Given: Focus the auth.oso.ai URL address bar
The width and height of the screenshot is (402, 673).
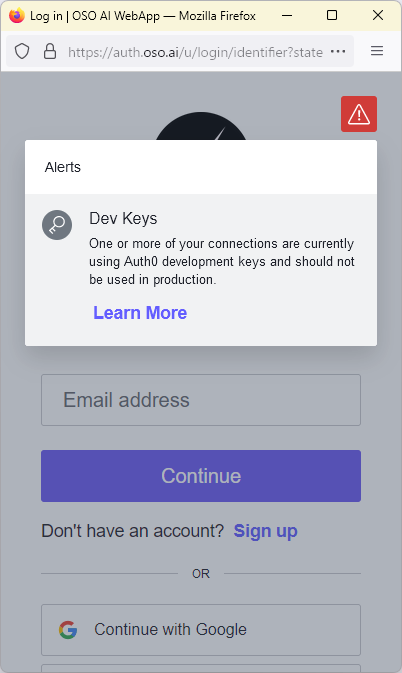Looking at the screenshot, I should pyautogui.click(x=195, y=52).
